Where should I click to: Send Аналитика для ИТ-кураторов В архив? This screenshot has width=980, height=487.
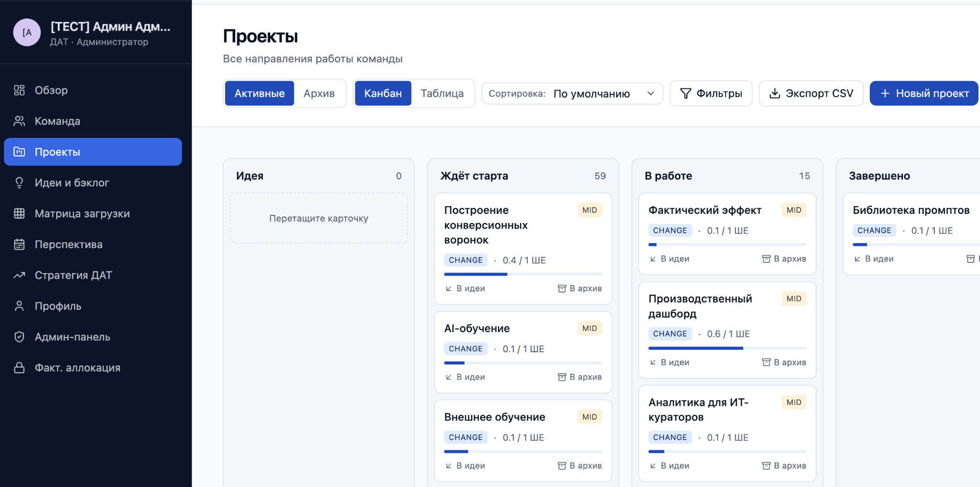click(784, 466)
